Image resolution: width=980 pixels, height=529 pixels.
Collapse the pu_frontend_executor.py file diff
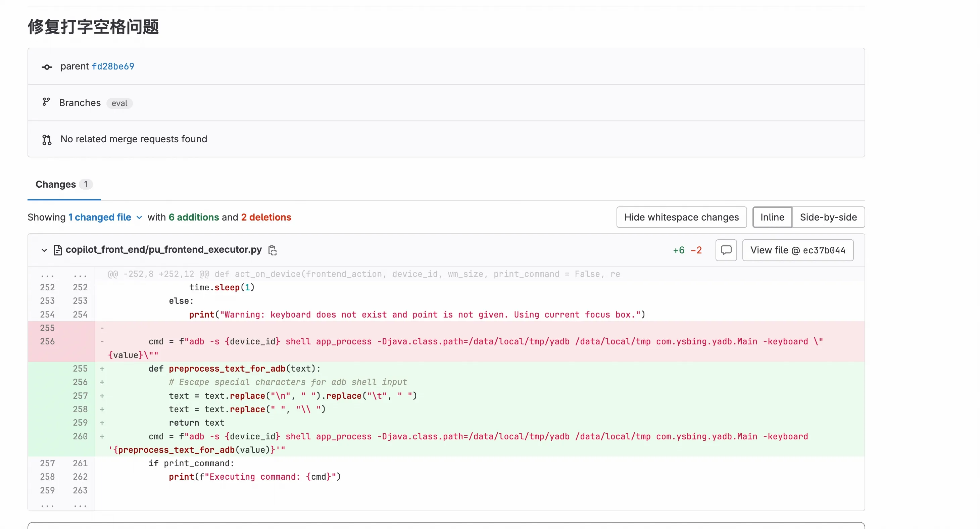44,250
